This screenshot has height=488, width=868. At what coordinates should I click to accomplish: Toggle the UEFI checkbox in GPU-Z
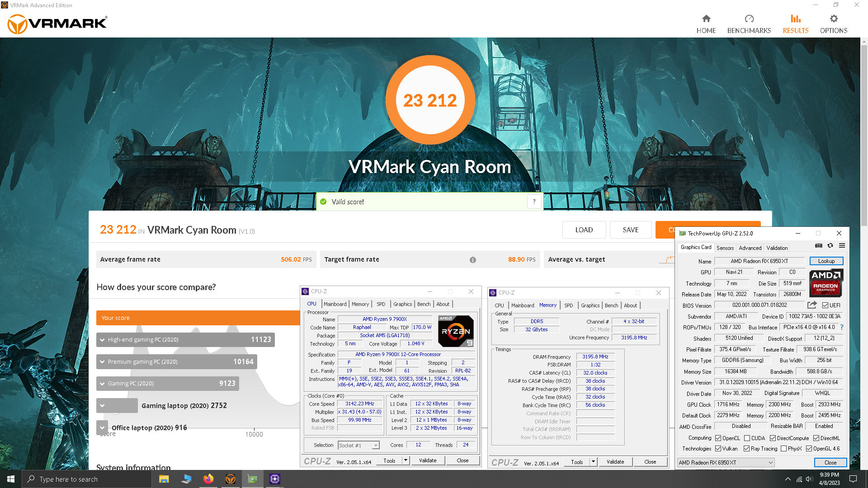coord(825,305)
